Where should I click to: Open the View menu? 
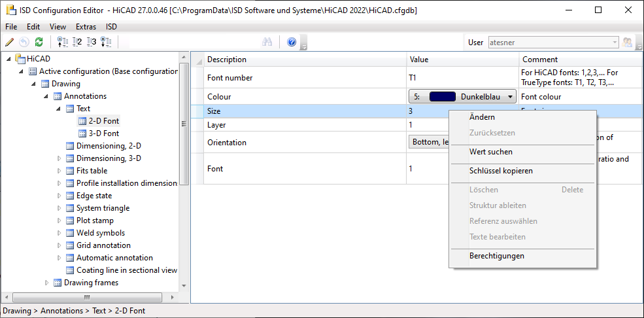click(x=58, y=27)
